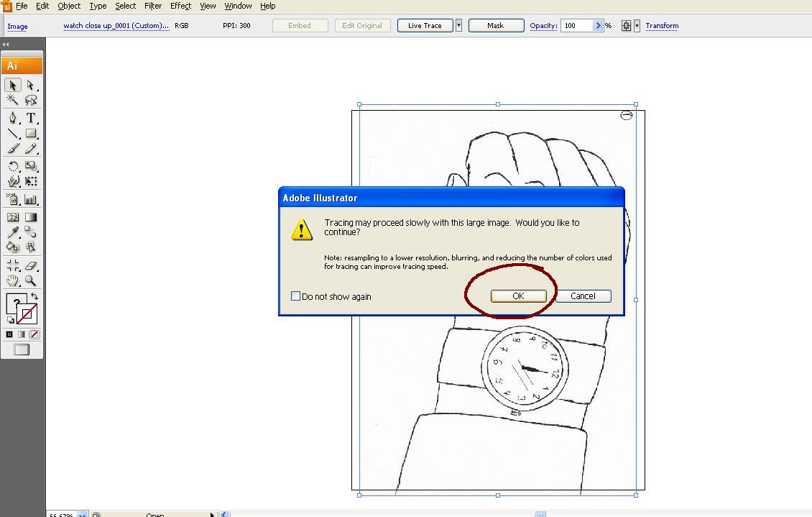The height and width of the screenshot is (517, 812).
Task: Select the Pen tool
Action: pos(13,118)
